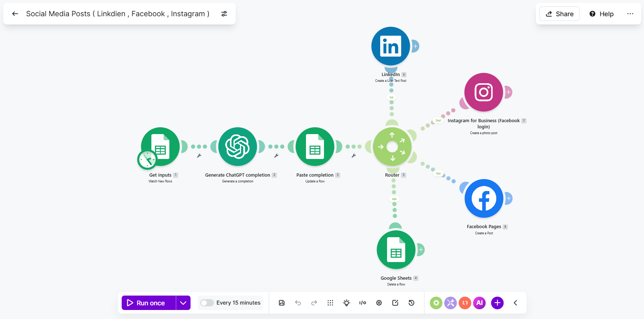This screenshot has width=644, height=319.
Task: Open the three-dot more options menu
Action: click(x=630, y=14)
